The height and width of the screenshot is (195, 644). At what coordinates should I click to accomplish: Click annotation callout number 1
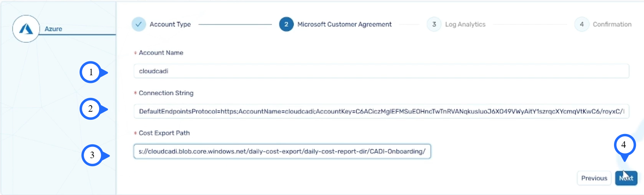coord(91,72)
